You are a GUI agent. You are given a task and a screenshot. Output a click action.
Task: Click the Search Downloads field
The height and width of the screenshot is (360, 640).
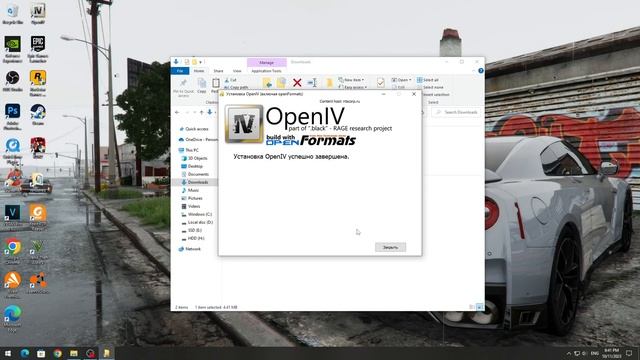(x=456, y=112)
